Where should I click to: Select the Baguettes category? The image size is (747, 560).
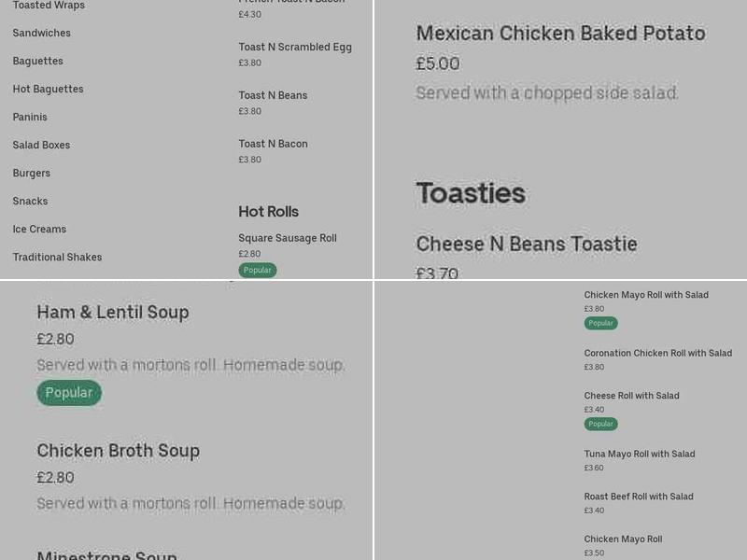click(37, 61)
